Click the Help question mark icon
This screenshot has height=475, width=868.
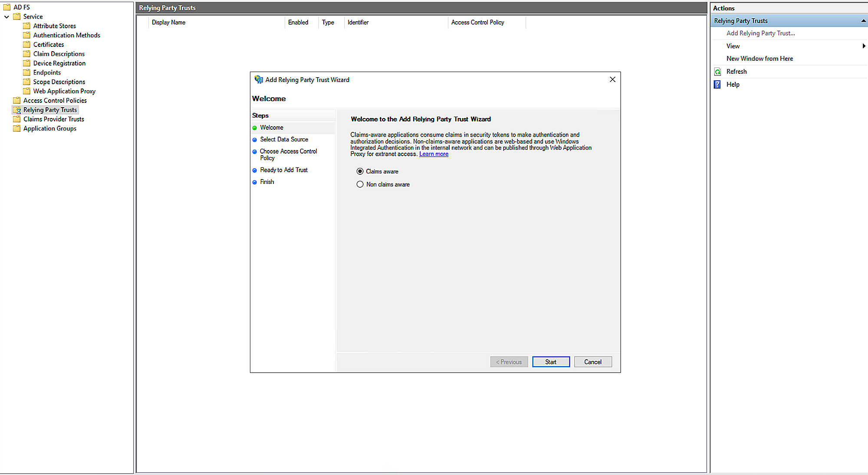coord(717,85)
